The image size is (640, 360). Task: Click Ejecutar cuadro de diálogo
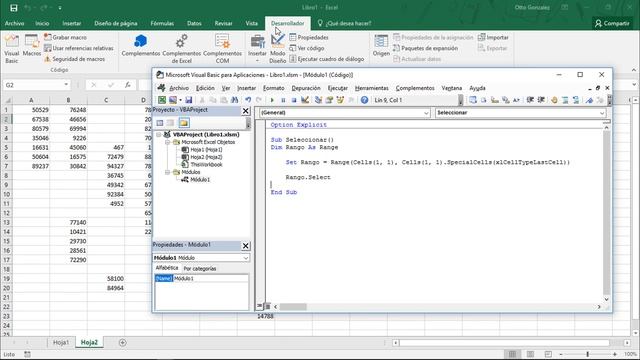327,59
